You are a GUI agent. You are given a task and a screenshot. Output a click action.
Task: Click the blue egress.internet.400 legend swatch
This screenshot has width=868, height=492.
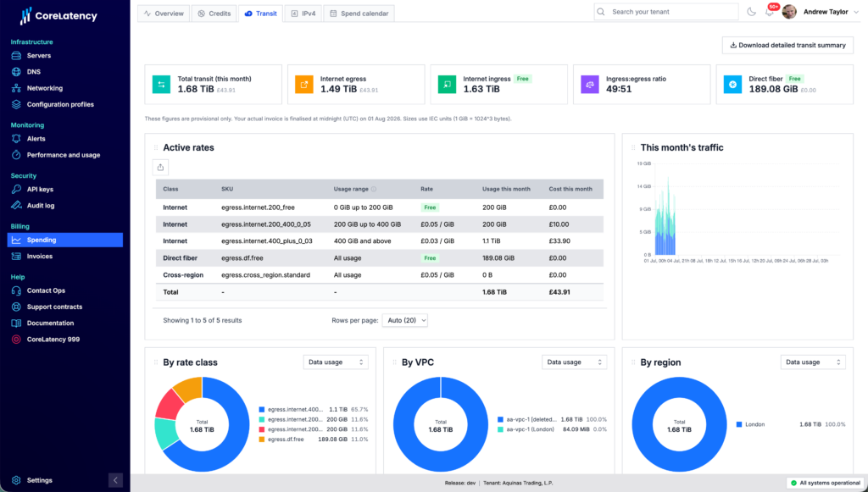pos(261,410)
